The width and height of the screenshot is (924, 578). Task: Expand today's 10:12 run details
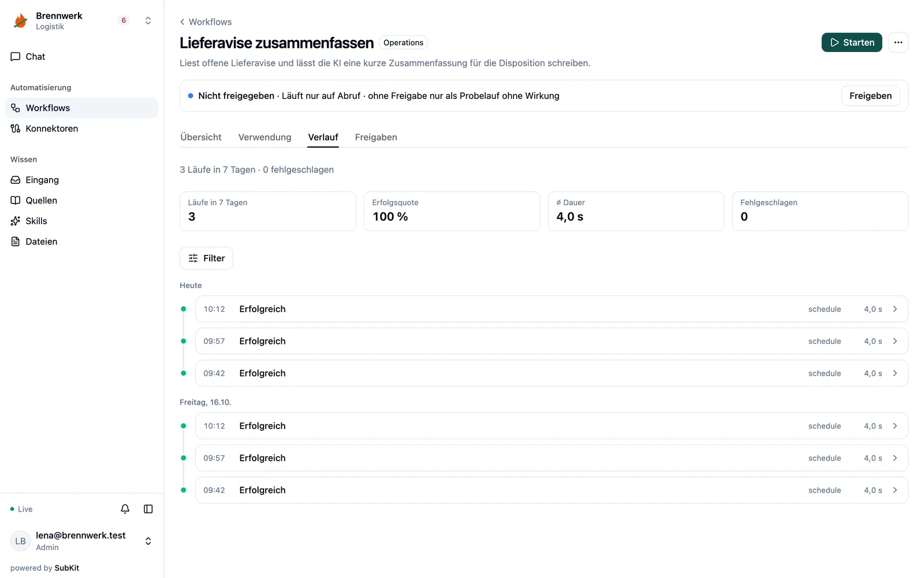point(552,309)
